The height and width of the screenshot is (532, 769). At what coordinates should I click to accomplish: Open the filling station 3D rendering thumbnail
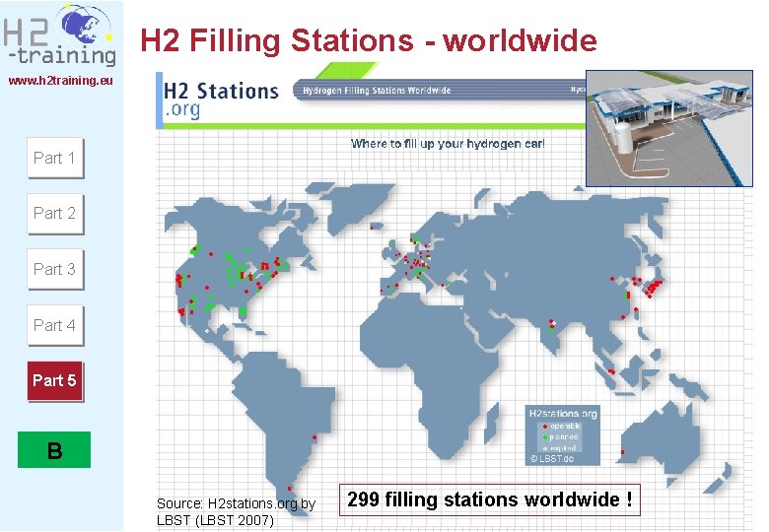[669, 128]
